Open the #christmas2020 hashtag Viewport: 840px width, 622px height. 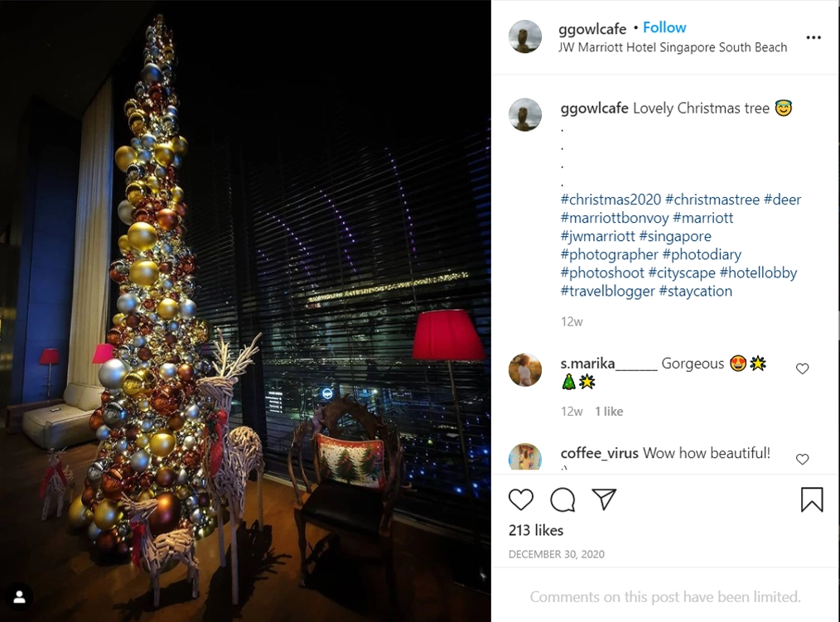point(611,200)
